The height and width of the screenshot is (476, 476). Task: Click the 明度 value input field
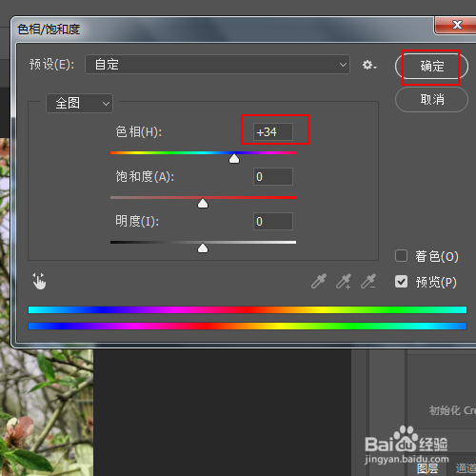[x=273, y=221]
